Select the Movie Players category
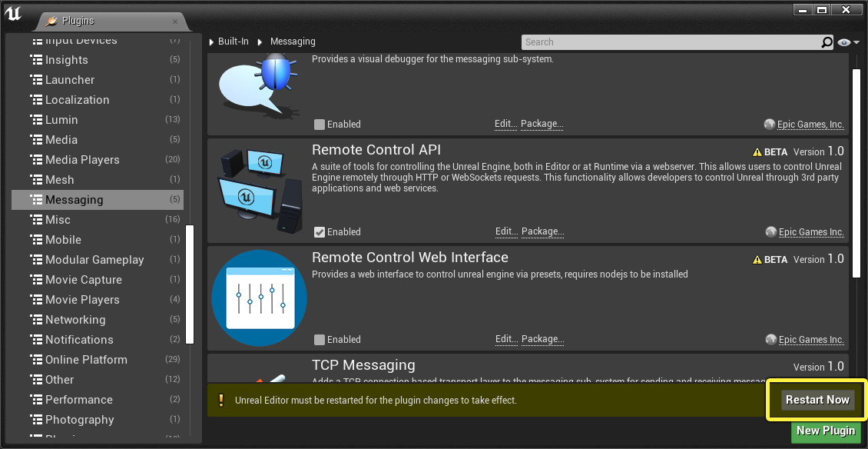The image size is (868, 449). 98,299
